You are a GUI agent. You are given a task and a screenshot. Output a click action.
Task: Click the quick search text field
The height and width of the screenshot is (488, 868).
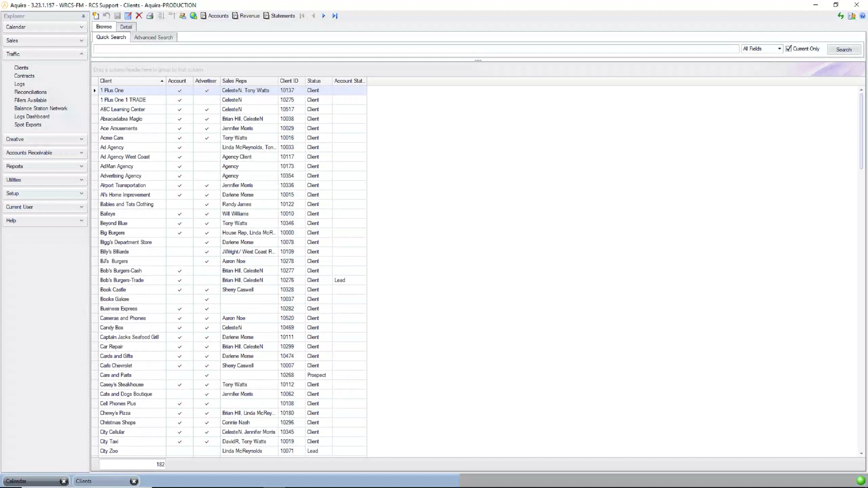[x=416, y=49]
